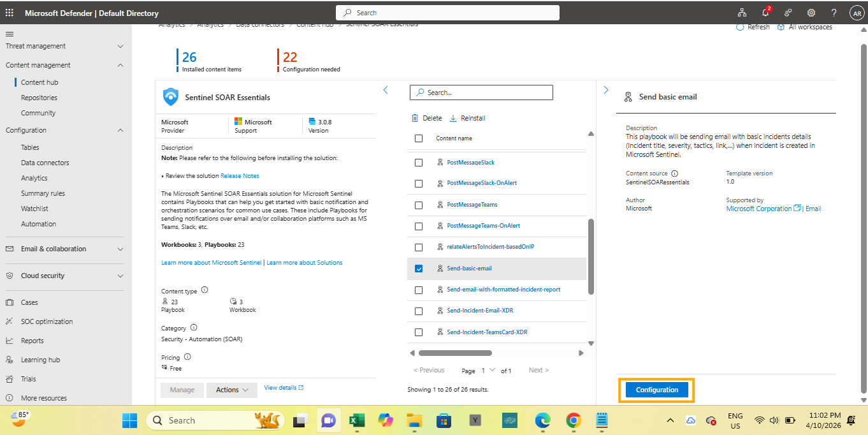The image size is (868, 435).
Task: Open Watchlist in the sidebar
Action: pos(34,209)
